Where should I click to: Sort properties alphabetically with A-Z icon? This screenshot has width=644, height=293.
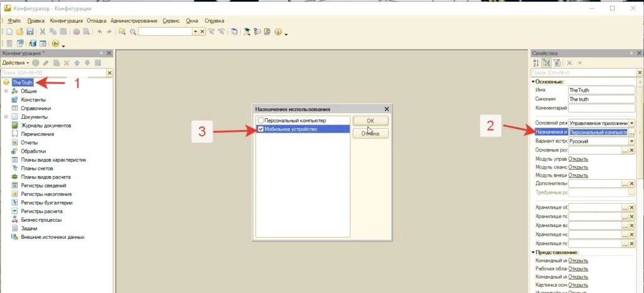(536, 63)
